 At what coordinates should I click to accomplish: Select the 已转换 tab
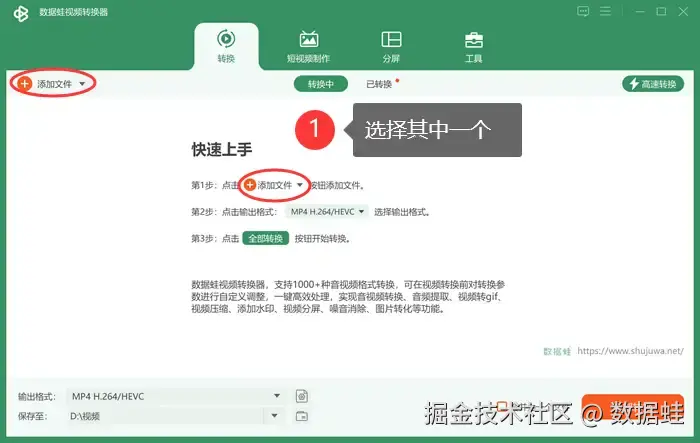[379, 84]
